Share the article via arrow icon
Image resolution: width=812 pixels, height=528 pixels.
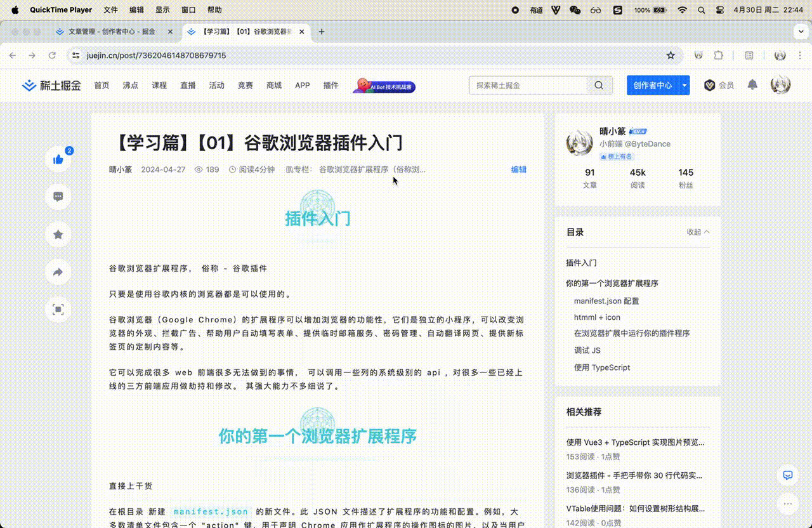(58, 272)
